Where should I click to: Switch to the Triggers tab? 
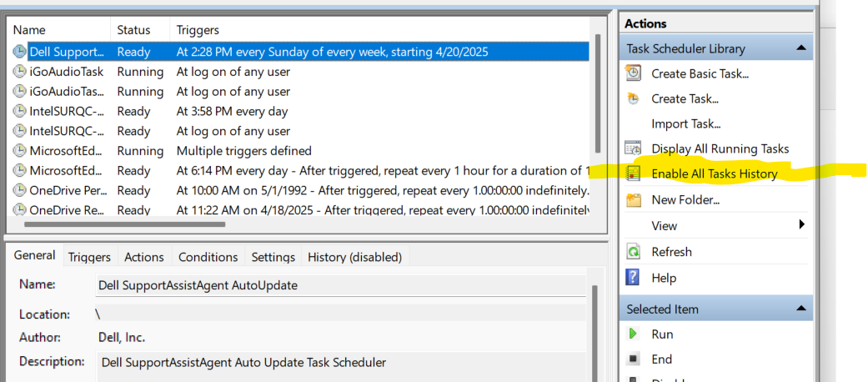[90, 258]
